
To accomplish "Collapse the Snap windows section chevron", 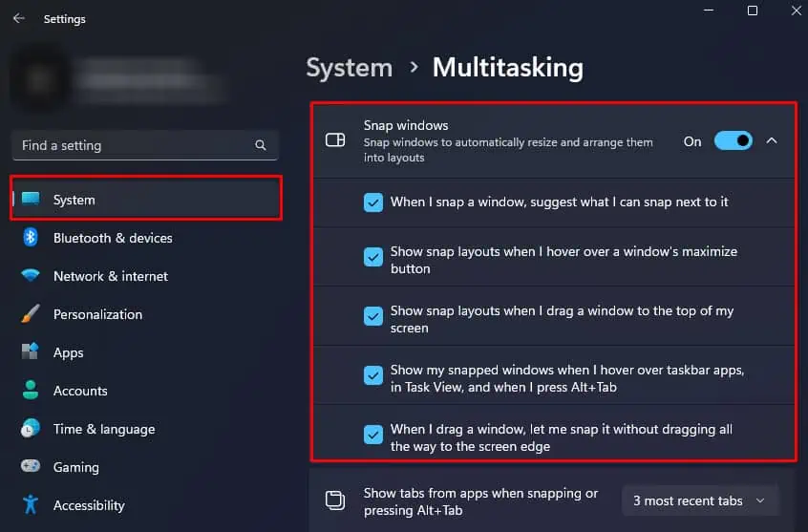I will tap(772, 140).
